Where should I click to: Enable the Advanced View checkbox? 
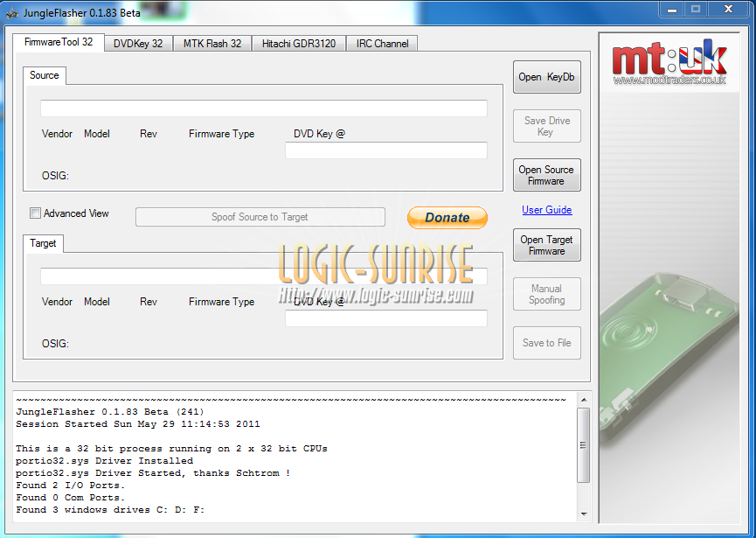pyautogui.click(x=35, y=213)
